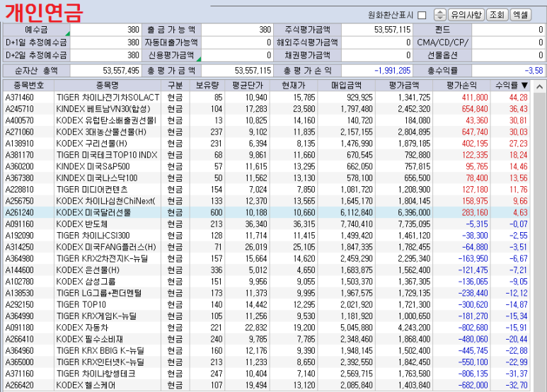Click profit value 654,840 for KINDEX 베트남
Viewport: 547px width, 392px height.
click(x=474, y=109)
